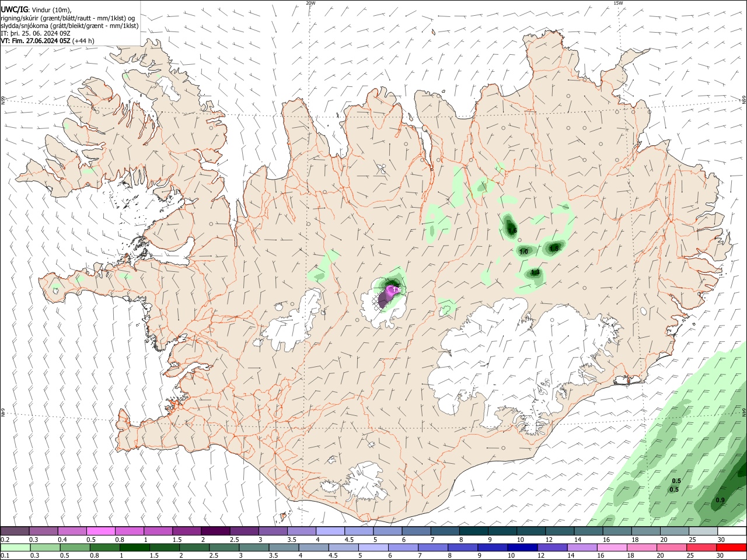The image size is (747, 560).
Task: Pick the pale green swatch at 0.1, lower legend
Action: [x=15, y=548]
